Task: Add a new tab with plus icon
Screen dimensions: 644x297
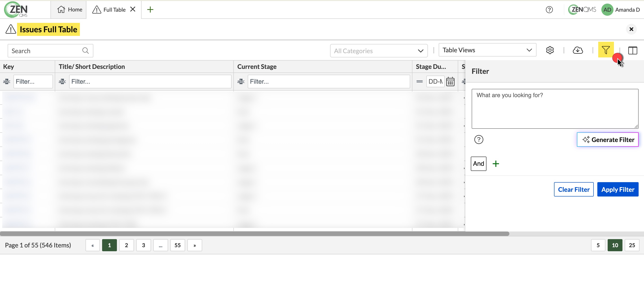Action: click(150, 9)
